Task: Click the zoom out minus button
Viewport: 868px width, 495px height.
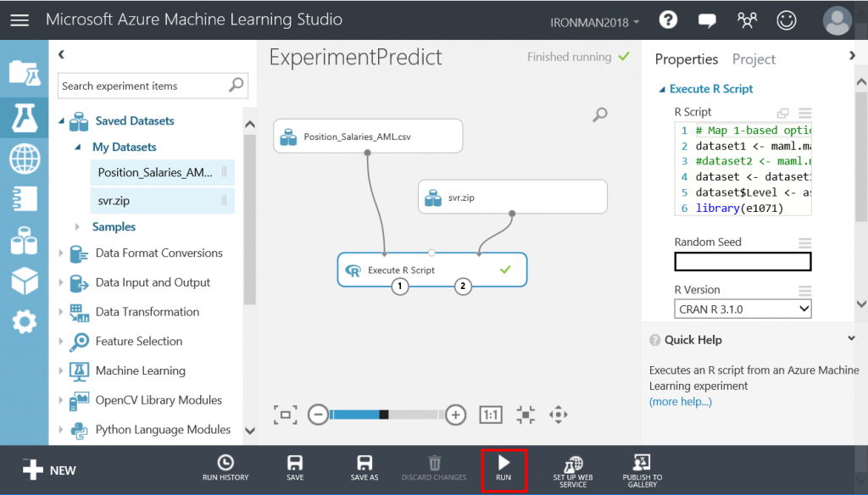Action: (318, 414)
